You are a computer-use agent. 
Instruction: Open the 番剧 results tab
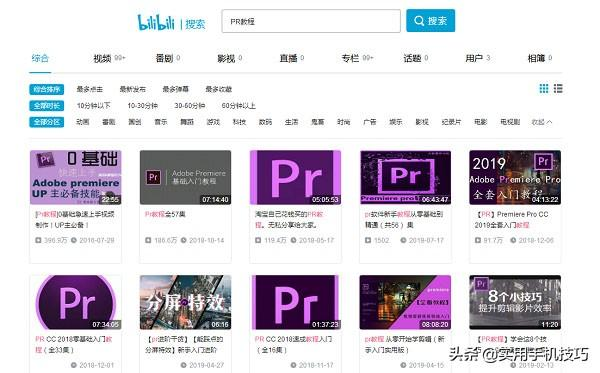point(168,58)
